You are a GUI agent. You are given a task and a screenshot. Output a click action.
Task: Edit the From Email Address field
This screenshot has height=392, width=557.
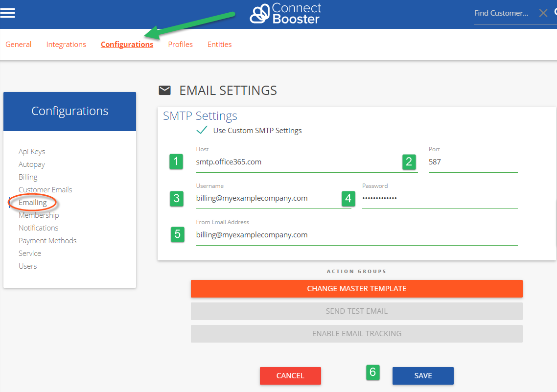(357, 235)
